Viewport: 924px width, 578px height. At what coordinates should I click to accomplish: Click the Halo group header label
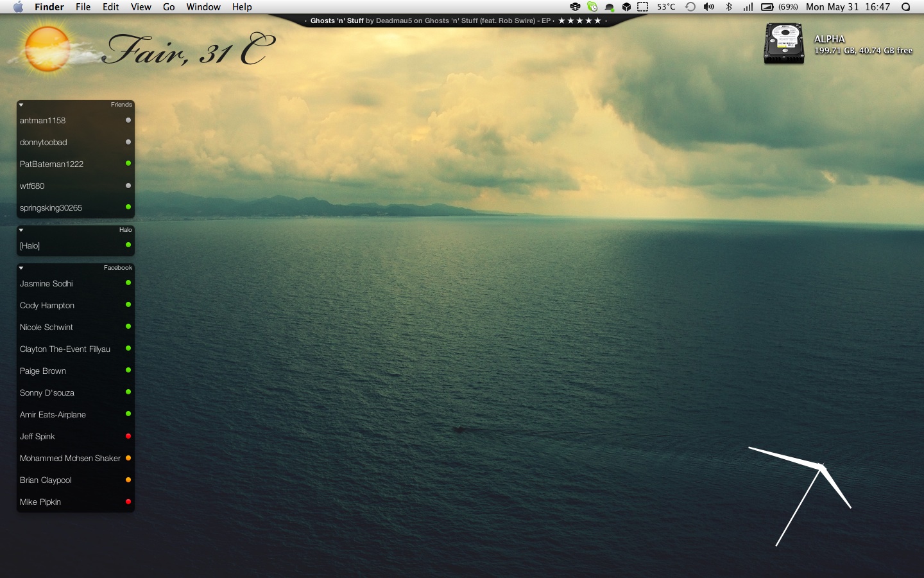[126, 230]
